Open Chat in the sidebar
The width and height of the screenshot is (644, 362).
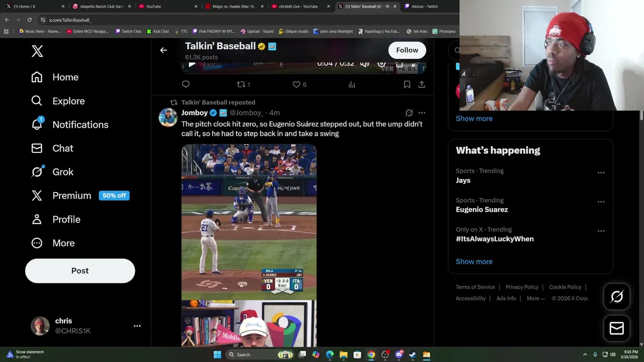pyautogui.click(x=52, y=148)
